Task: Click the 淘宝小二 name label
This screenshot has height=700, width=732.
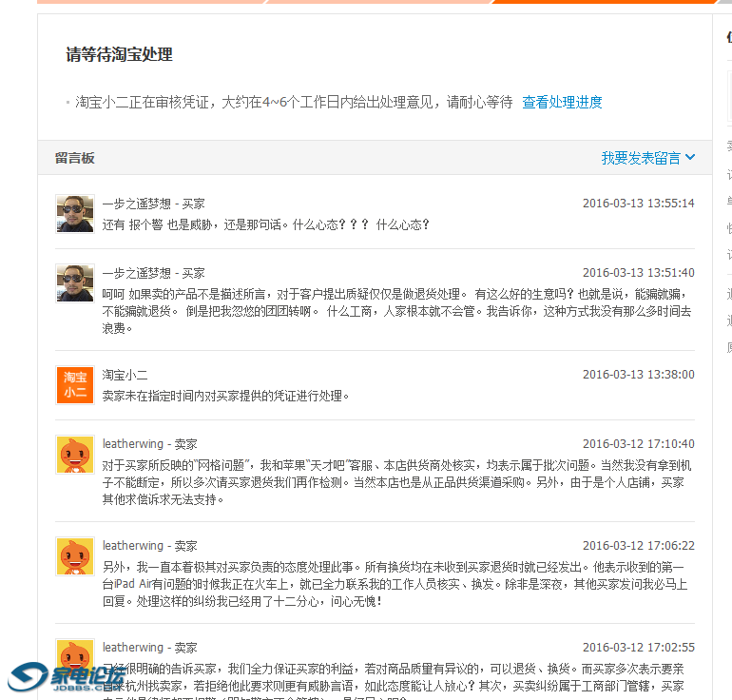Action: click(x=125, y=375)
